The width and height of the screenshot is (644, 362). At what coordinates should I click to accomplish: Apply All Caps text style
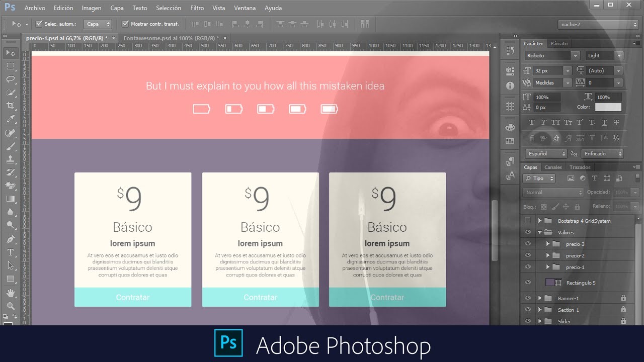(x=556, y=122)
